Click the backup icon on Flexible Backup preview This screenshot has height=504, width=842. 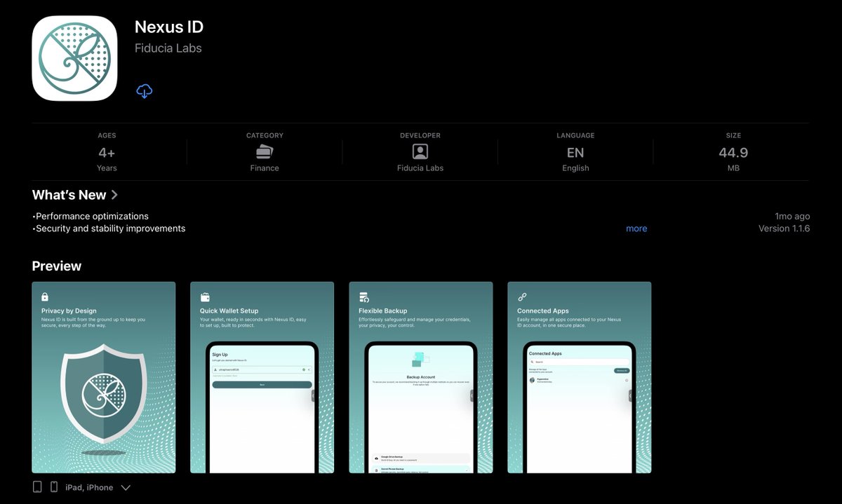pos(363,297)
